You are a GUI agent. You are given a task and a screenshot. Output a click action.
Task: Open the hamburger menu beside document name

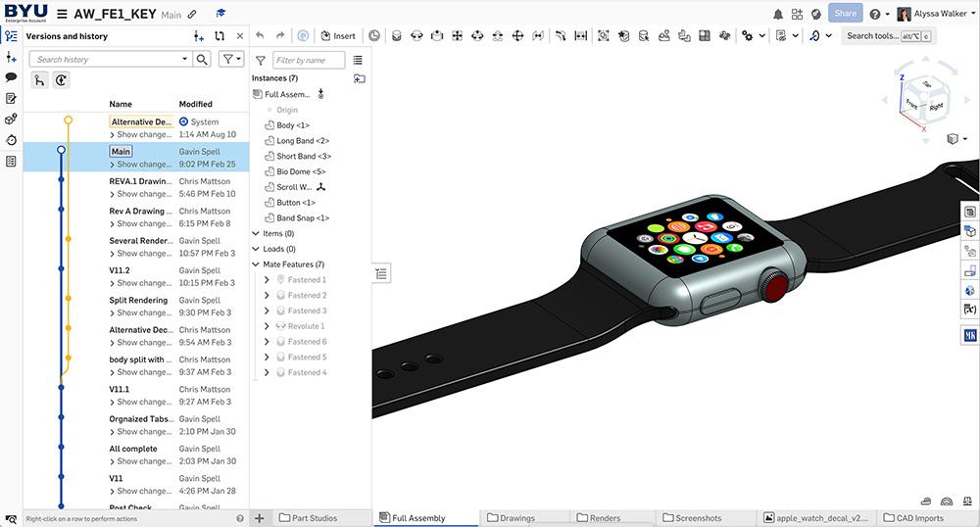coord(62,14)
